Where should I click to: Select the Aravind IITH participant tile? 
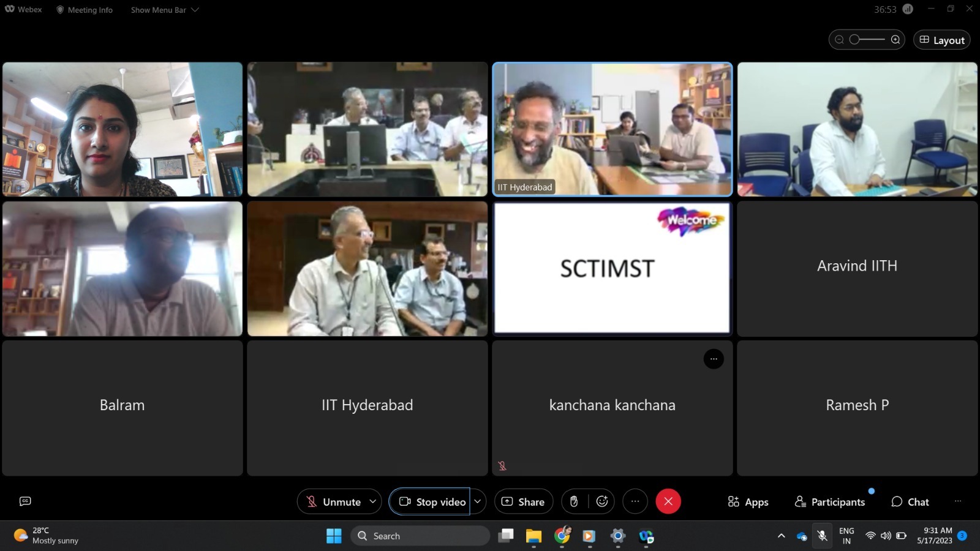pyautogui.click(x=858, y=268)
